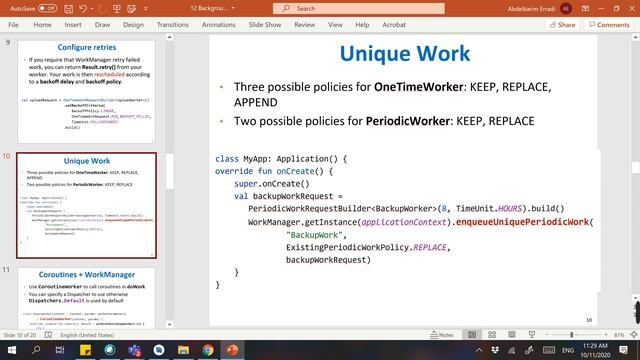Image resolution: width=640 pixels, height=360 pixels.
Task: Open the Windows Start menu
Action: click(x=12, y=350)
